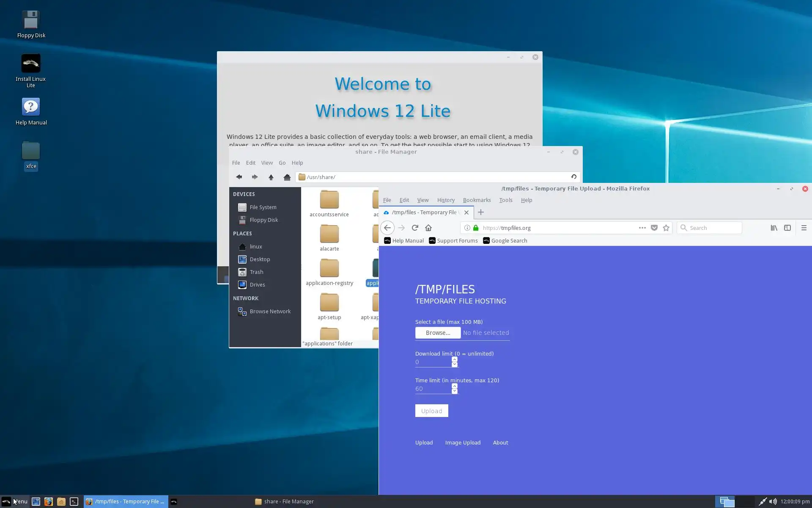This screenshot has height=508, width=812.
Task: Open File Manager View menu
Action: pos(267,163)
